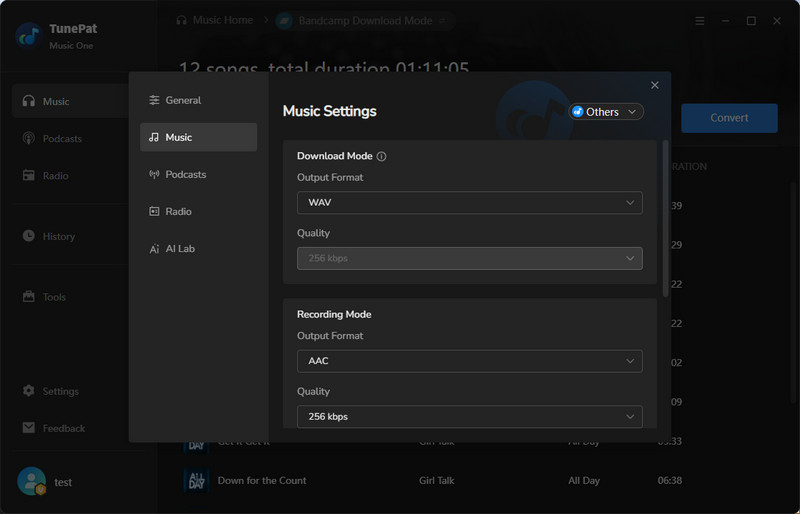Click the AI Lab icon

[154, 249]
